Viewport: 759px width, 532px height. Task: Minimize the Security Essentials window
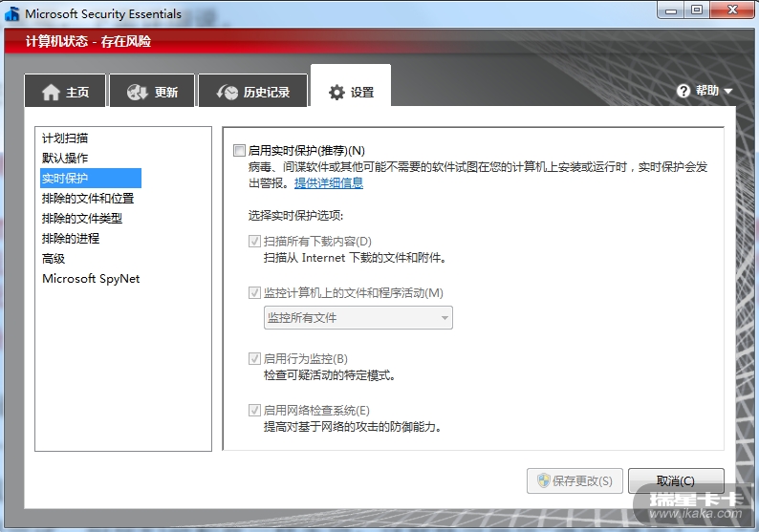pos(671,11)
